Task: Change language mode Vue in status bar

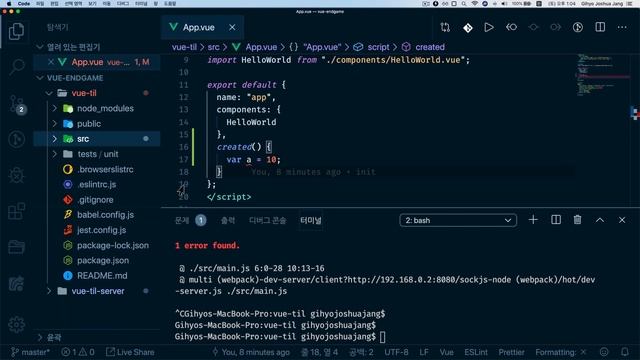Action: click(x=446, y=352)
